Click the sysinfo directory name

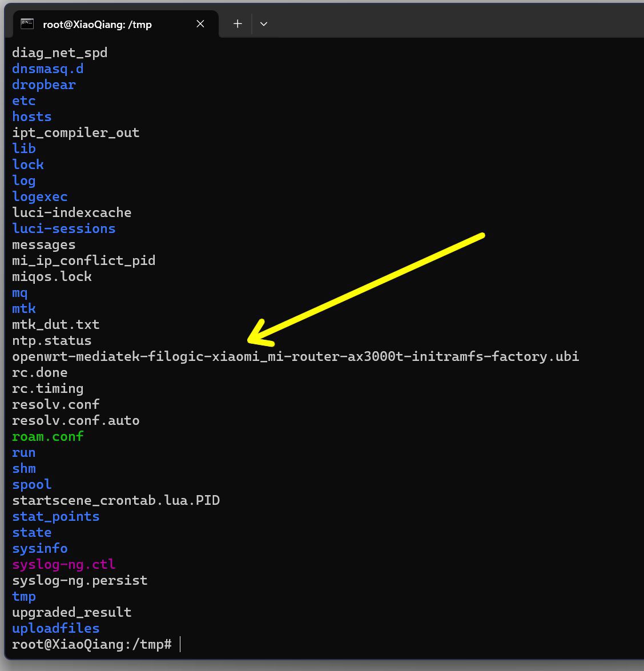coord(40,549)
